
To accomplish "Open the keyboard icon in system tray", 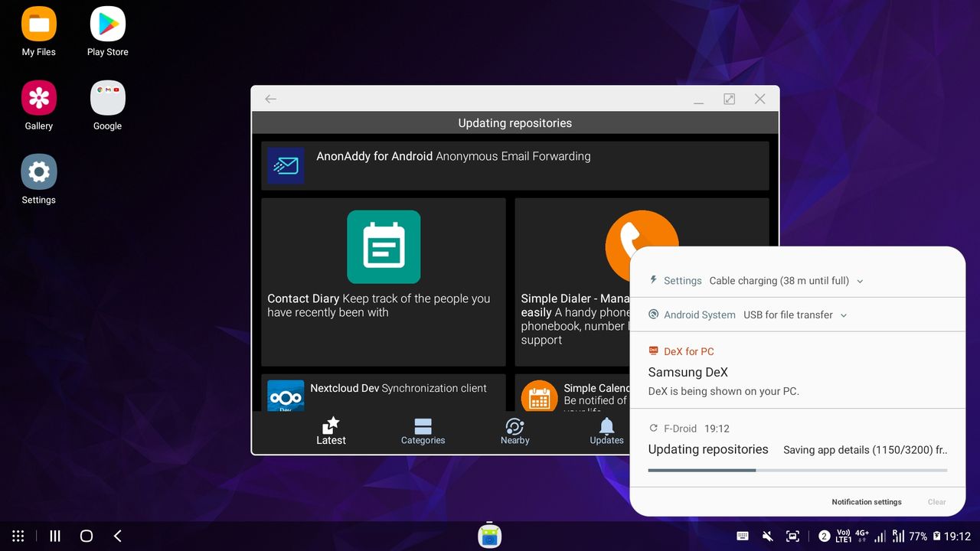I will pyautogui.click(x=742, y=536).
